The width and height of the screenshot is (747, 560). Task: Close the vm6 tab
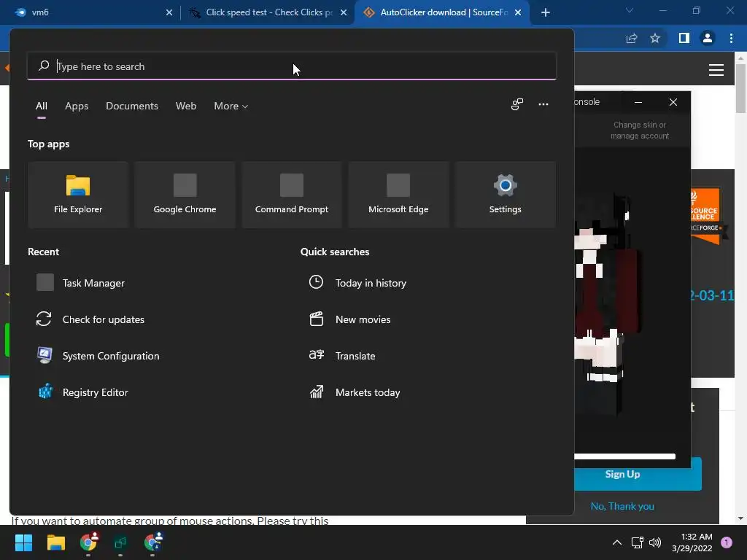click(169, 12)
